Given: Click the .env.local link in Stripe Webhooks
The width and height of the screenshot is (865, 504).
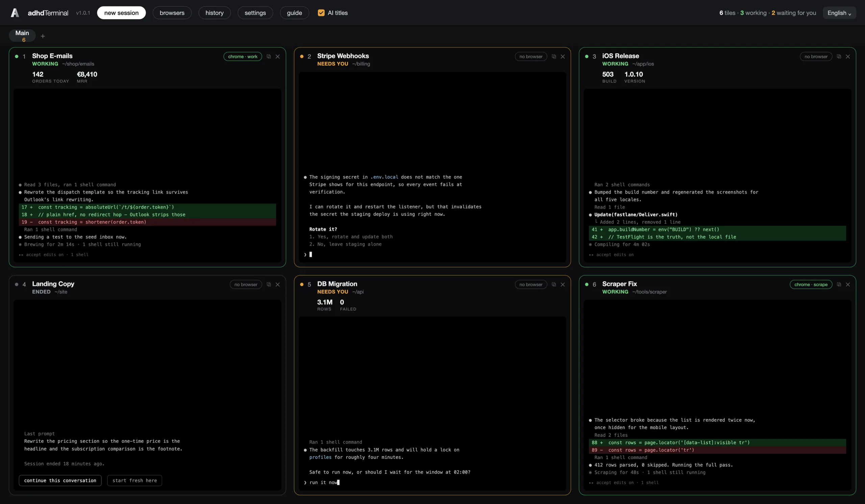Looking at the screenshot, I should pyautogui.click(x=384, y=177).
